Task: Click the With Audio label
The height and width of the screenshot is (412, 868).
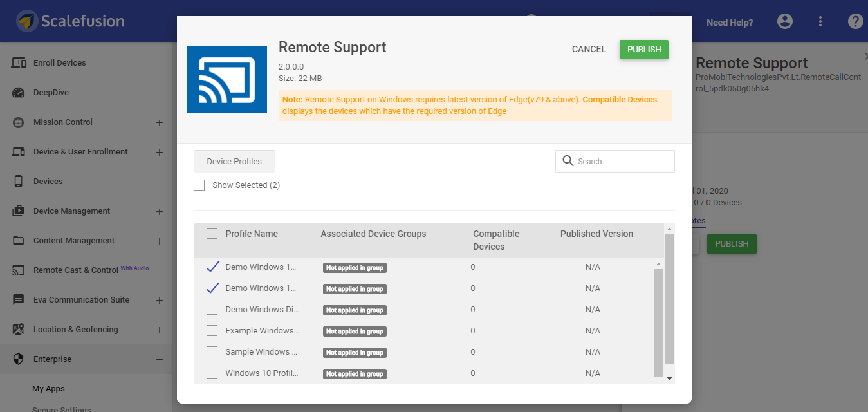Action: coord(135,268)
